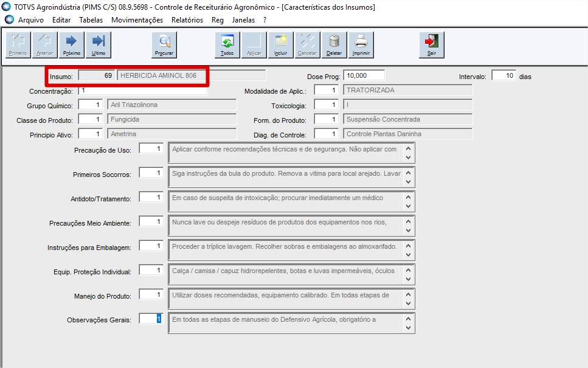Jump to last record with Último
588x368 pixels.
pyautogui.click(x=99, y=44)
